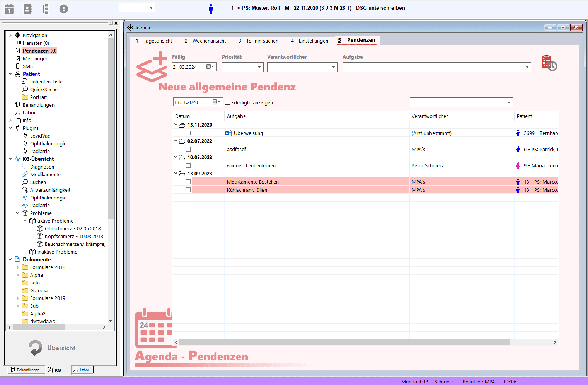Sort by the Datum column header

(x=198, y=116)
